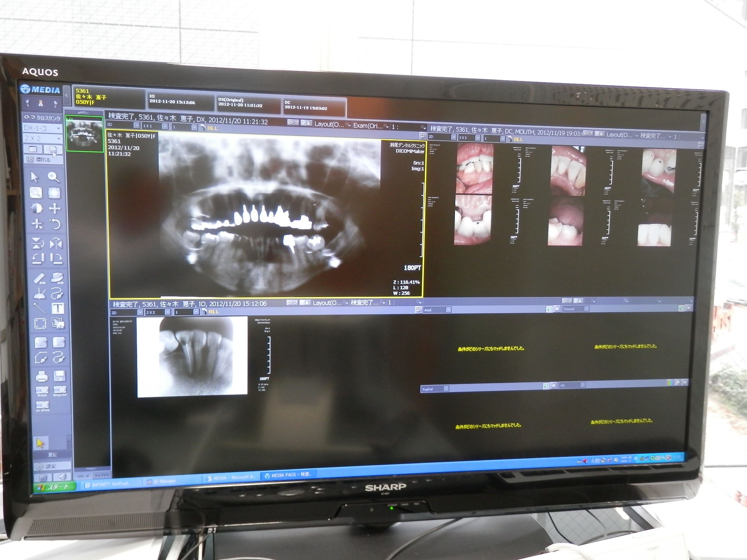The width and height of the screenshot is (747, 560).
Task: Go to the previous patient arrow
Action: pos(28,103)
